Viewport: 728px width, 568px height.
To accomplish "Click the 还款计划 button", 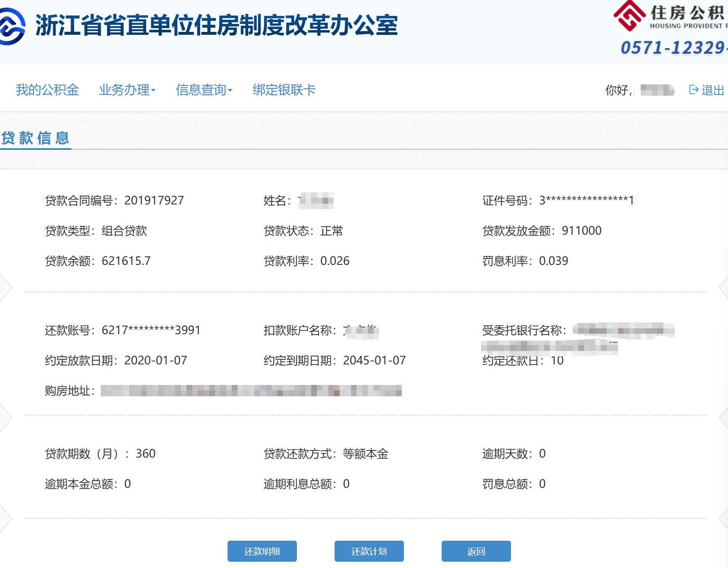I will point(369,551).
